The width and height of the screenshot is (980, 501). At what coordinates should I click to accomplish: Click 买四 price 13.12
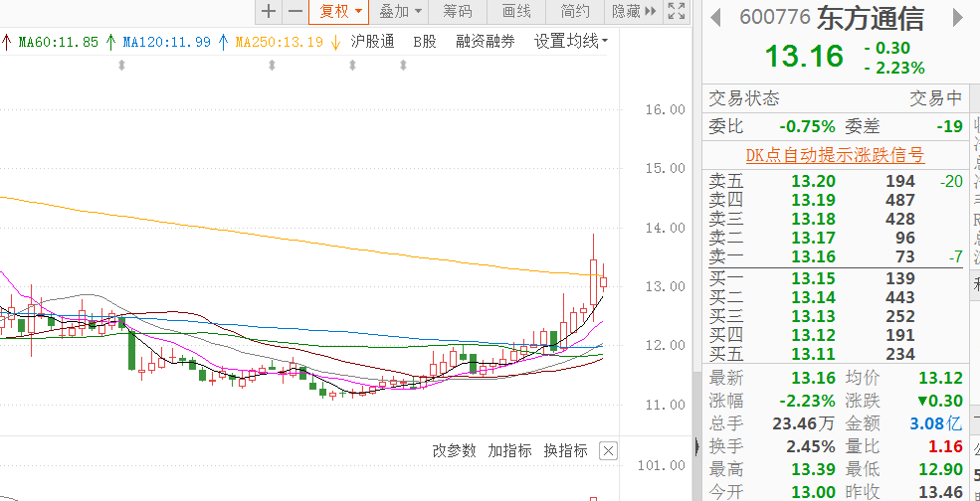813,335
